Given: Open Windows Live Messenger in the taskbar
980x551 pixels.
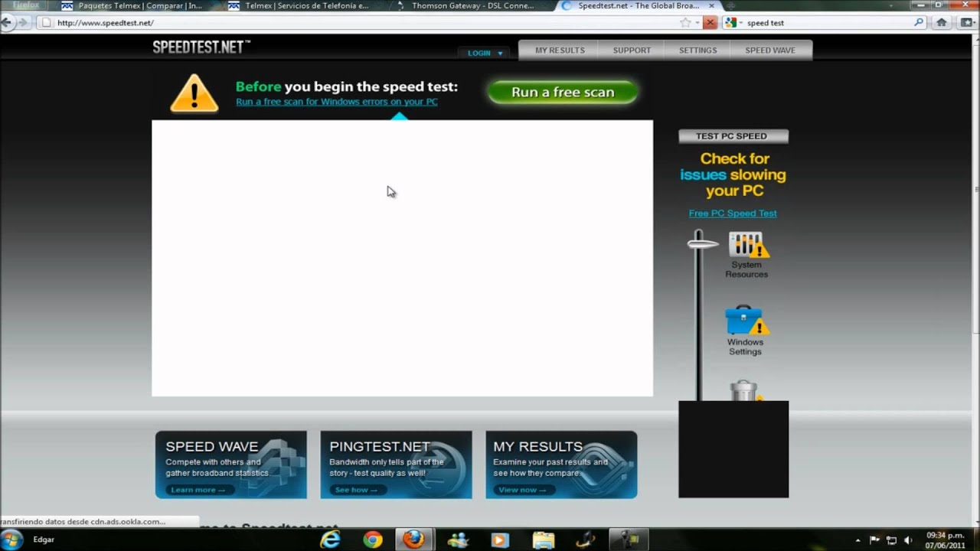Looking at the screenshot, I should click(x=458, y=540).
